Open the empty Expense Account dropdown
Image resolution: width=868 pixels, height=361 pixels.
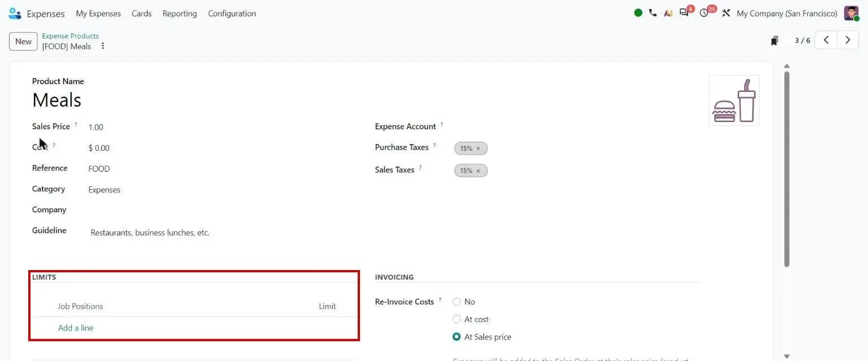(x=576, y=127)
